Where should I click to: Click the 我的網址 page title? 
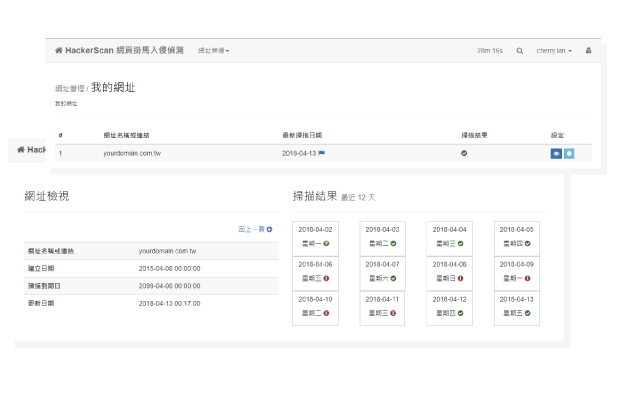coord(113,87)
